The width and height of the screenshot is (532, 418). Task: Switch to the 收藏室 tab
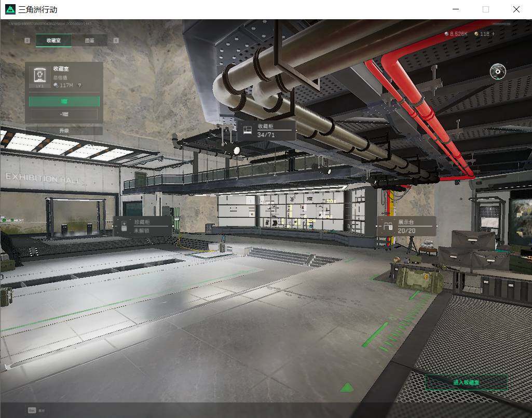click(53, 41)
